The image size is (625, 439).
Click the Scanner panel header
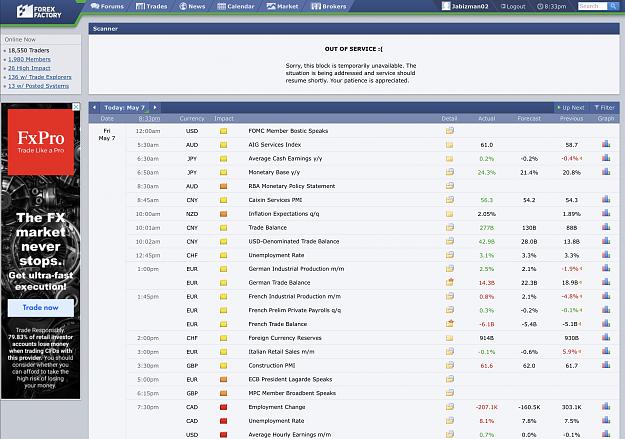[354, 29]
